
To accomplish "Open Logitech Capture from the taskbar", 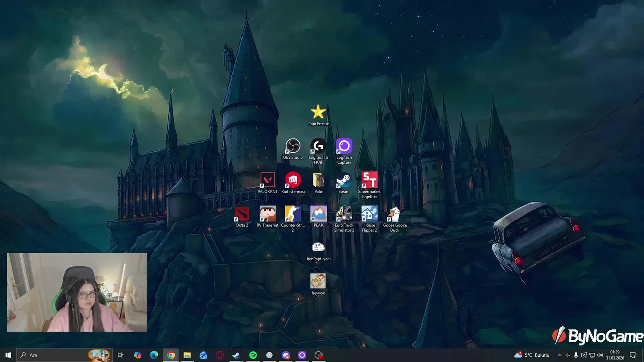I will [302, 355].
